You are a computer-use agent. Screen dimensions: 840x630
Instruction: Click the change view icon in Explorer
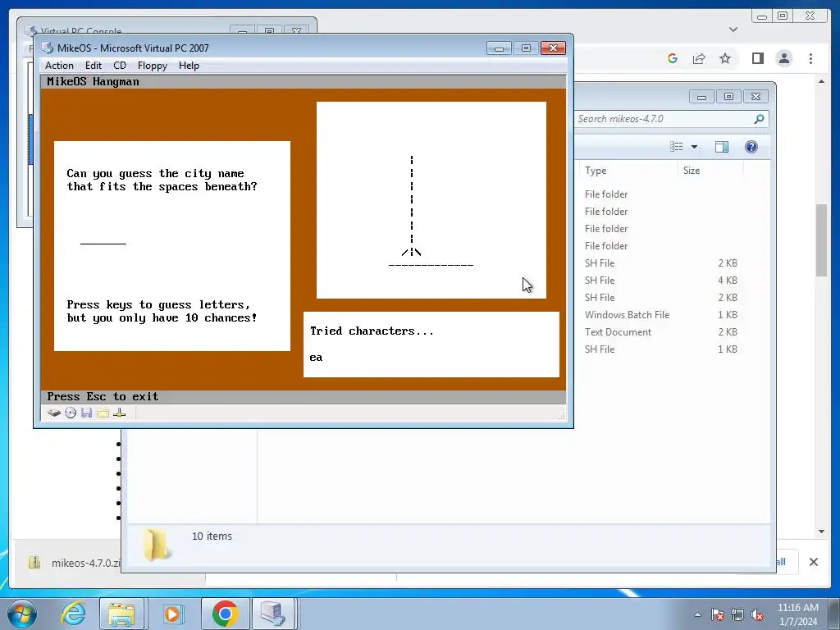[x=677, y=147]
